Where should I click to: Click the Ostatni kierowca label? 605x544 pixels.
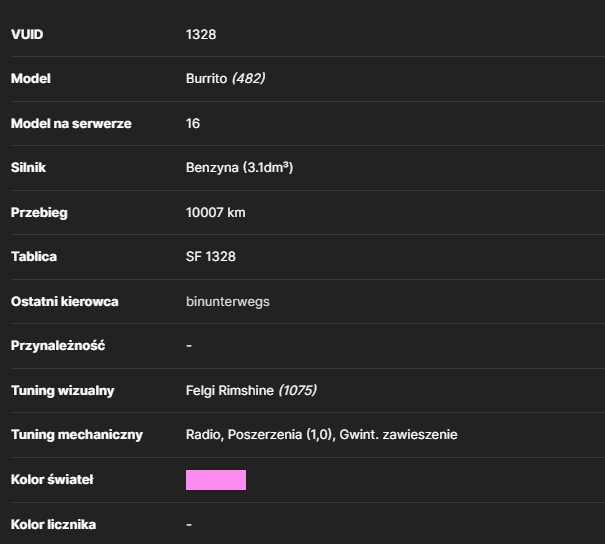(64, 301)
